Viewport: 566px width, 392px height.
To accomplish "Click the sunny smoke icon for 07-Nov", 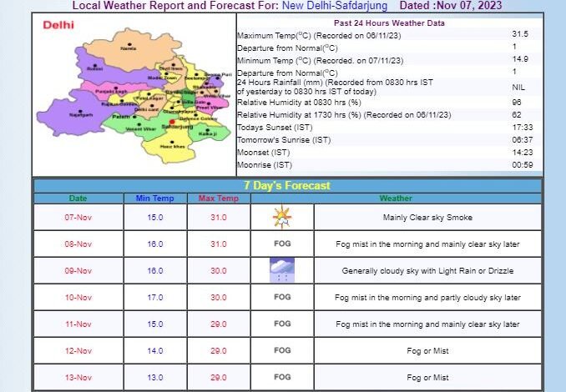I will (x=282, y=218).
